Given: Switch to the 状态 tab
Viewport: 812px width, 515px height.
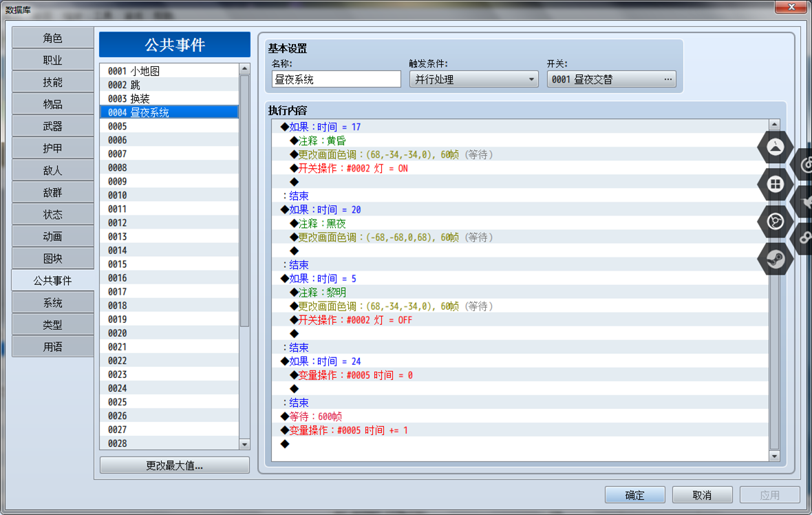Looking at the screenshot, I should tap(52, 215).
